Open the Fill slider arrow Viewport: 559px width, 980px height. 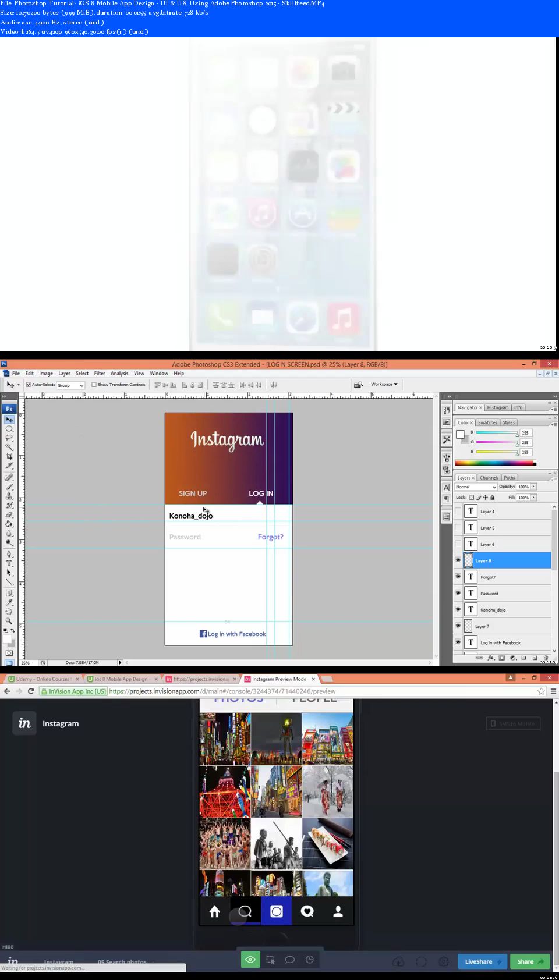pyautogui.click(x=533, y=498)
